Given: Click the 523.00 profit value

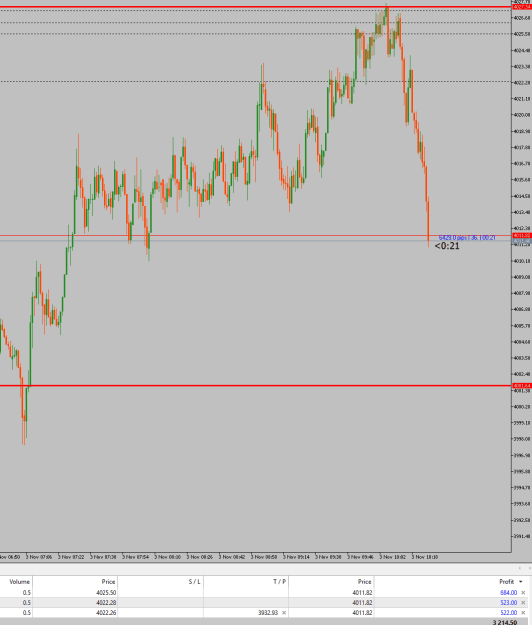Looking at the screenshot, I should tap(508, 603).
